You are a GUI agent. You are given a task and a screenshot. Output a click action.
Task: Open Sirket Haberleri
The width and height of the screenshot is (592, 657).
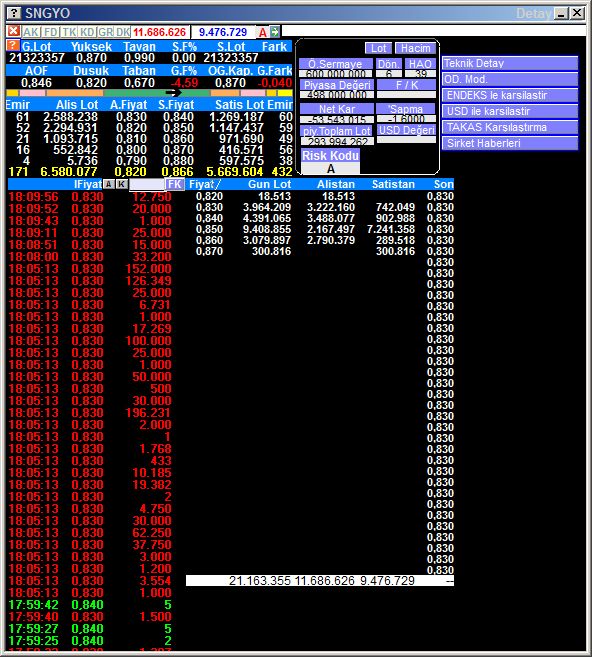510,143
